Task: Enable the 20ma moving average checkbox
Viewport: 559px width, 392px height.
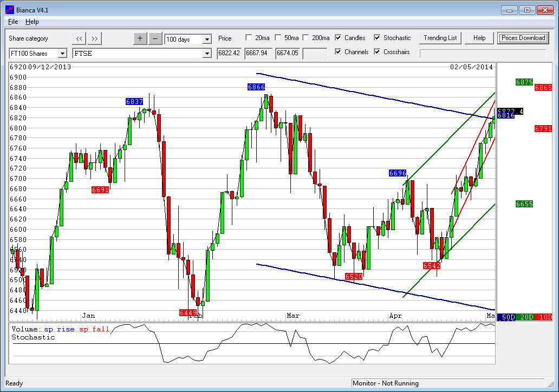Action: click(249, 38)
